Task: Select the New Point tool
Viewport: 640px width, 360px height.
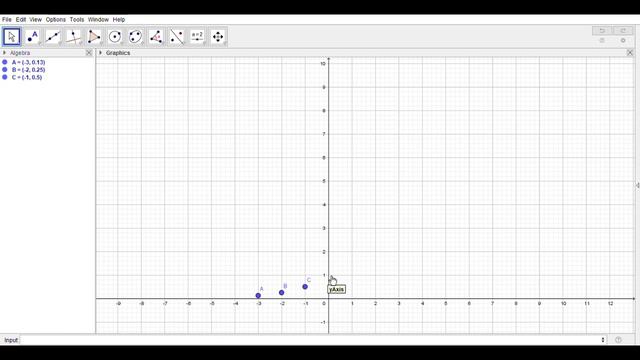Action: point(33,37)
